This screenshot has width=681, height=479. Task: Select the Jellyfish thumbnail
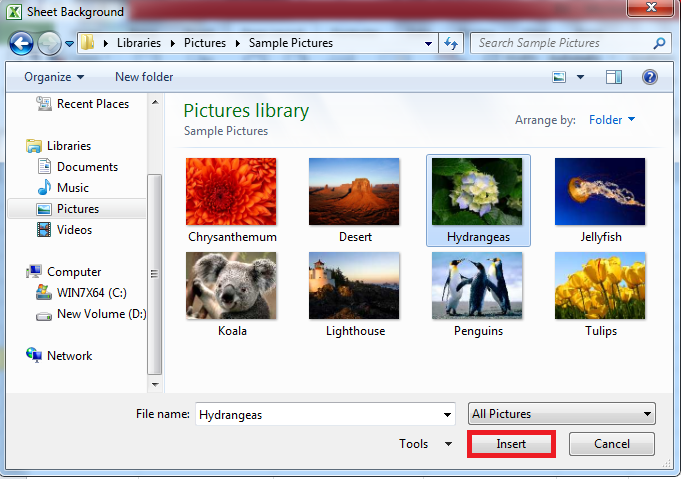[x=600, y=192]
